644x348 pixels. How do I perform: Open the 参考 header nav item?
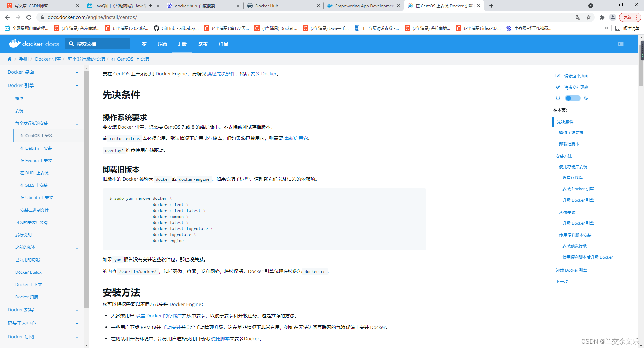tap(203, 44)
